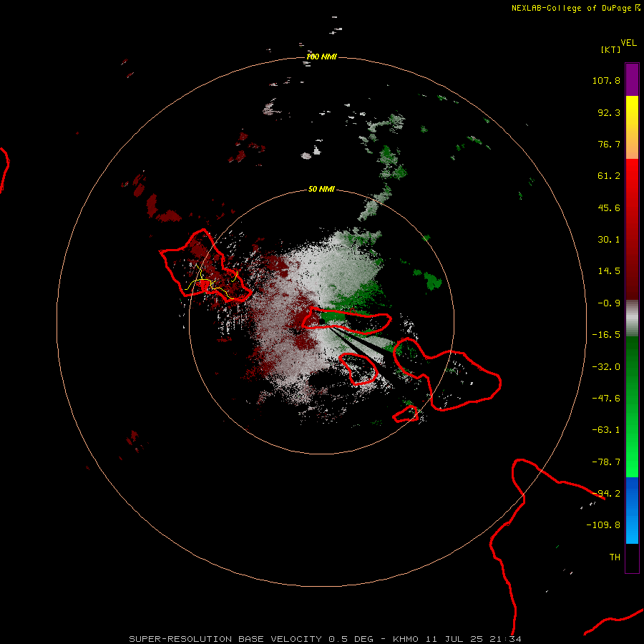Screen dimensions: 644x644
Task: Click the -0.9 legend value
Action: point(609,303)
